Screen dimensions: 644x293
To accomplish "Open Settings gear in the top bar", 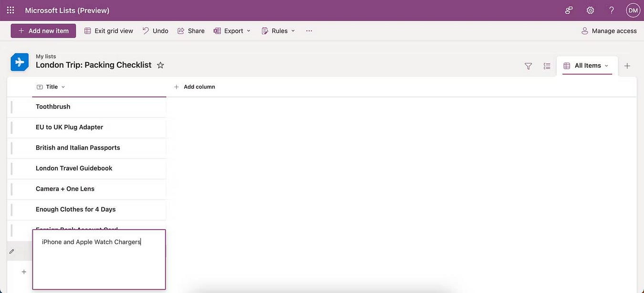I will pos(590,10).
